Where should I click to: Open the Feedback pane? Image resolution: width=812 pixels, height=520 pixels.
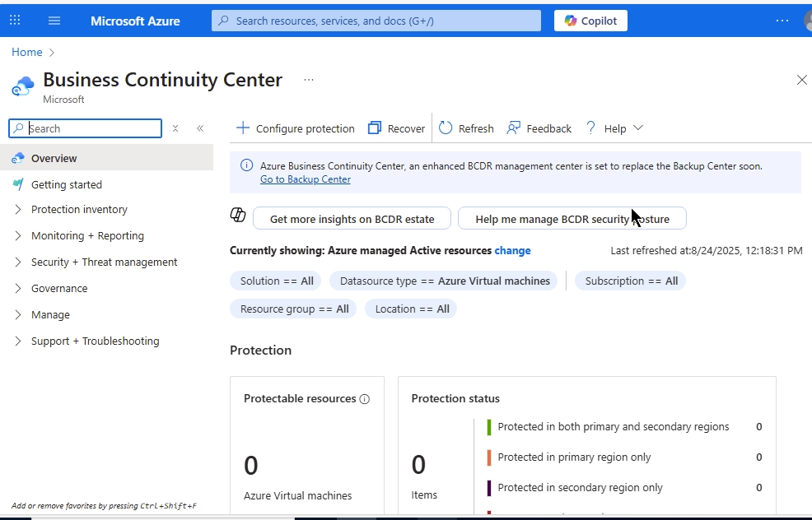tap(539, 128)
